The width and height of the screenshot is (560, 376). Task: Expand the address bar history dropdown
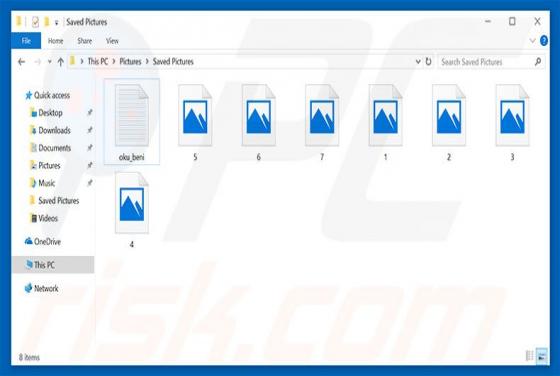point(418,62)
